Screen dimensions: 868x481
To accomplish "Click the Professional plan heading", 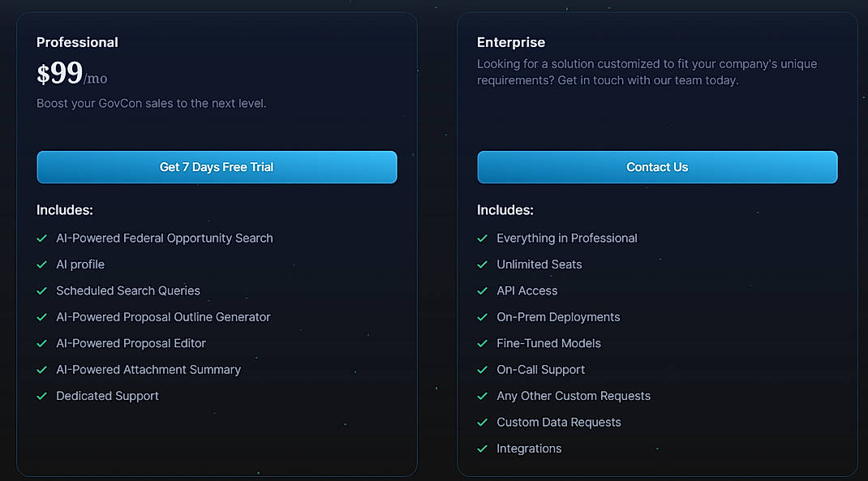I will point(77,43).
